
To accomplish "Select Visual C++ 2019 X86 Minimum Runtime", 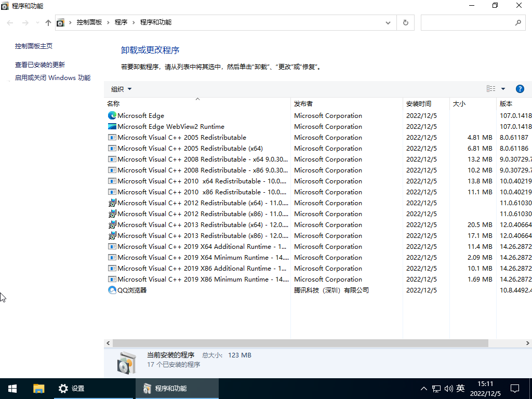I will tap(318, 279).
